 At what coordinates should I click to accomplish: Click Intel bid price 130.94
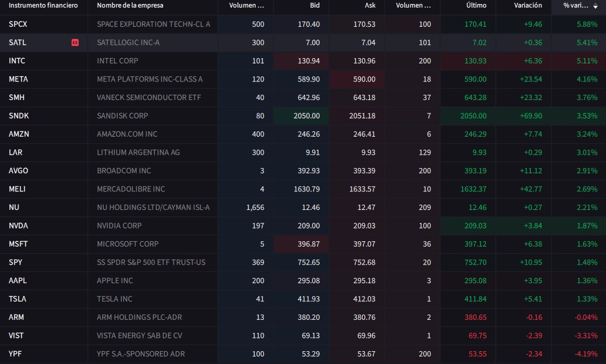coord(309,60)
